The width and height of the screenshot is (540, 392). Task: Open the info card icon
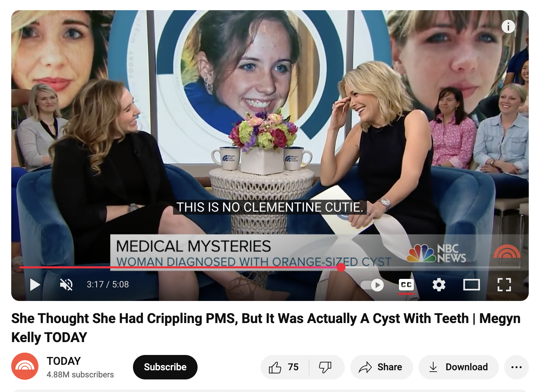click(508, 26)
